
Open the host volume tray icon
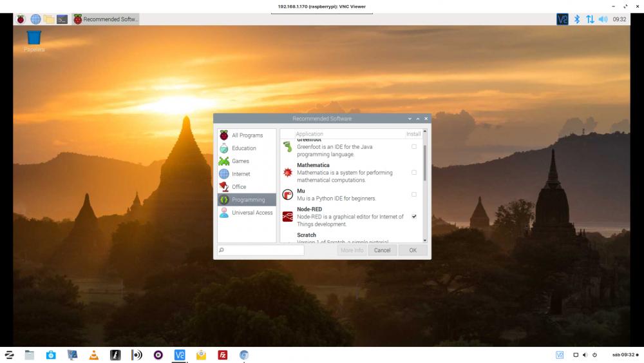pyautogui.click(x=585, y=355)
